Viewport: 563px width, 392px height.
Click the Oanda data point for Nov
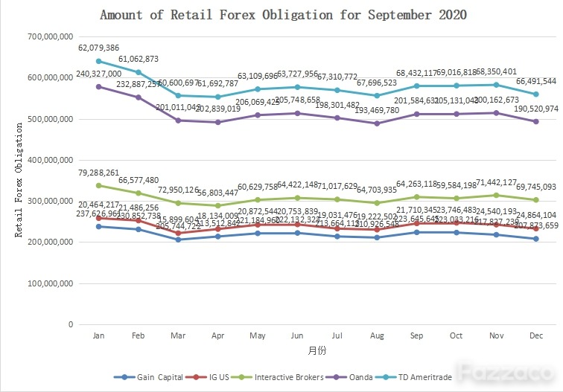tap(496, 113)
